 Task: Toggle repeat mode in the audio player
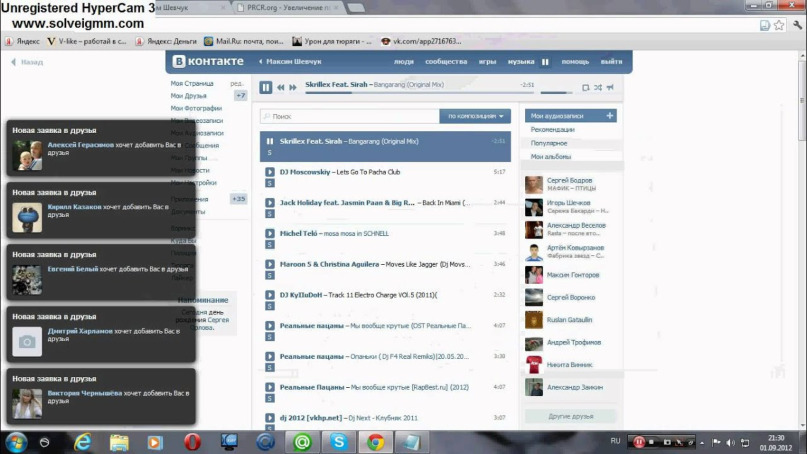(586, 88)
